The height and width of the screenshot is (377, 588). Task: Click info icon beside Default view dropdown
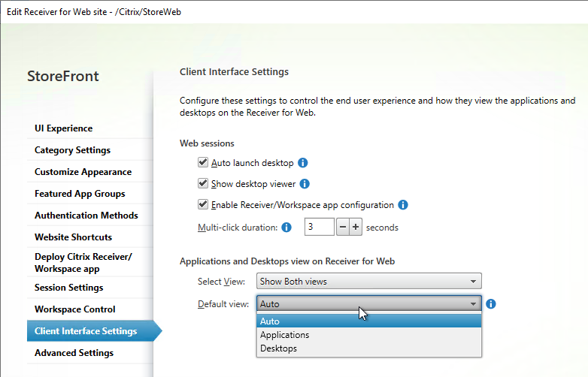(490, 303)
